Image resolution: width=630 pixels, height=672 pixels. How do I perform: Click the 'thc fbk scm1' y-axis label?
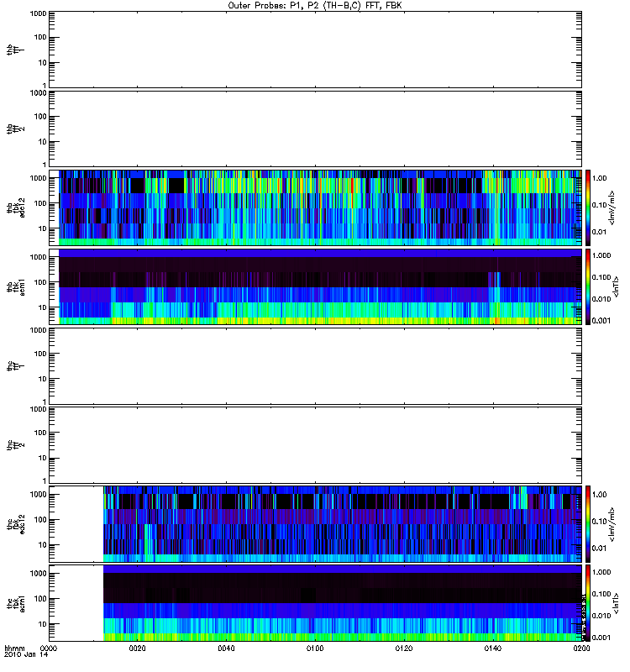(x=15, y=603)
